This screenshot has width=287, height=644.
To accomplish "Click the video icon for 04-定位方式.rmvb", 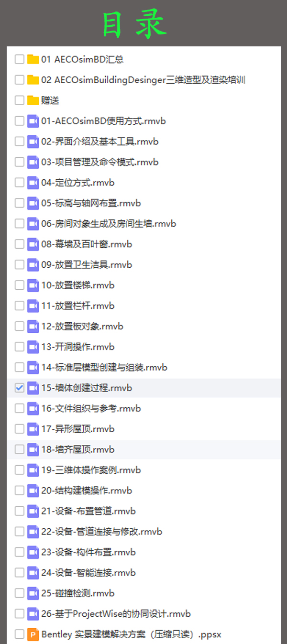I will [33, 183].
